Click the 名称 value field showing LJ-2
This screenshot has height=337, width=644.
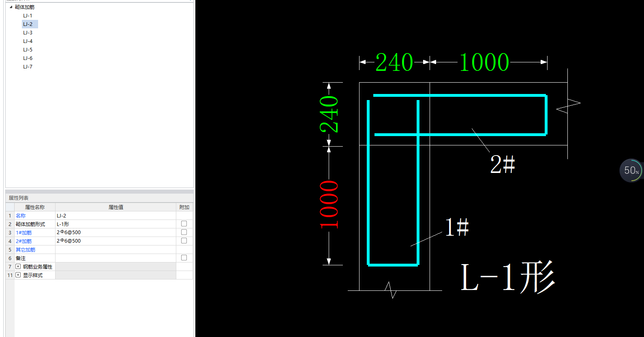tap(116, 216)
